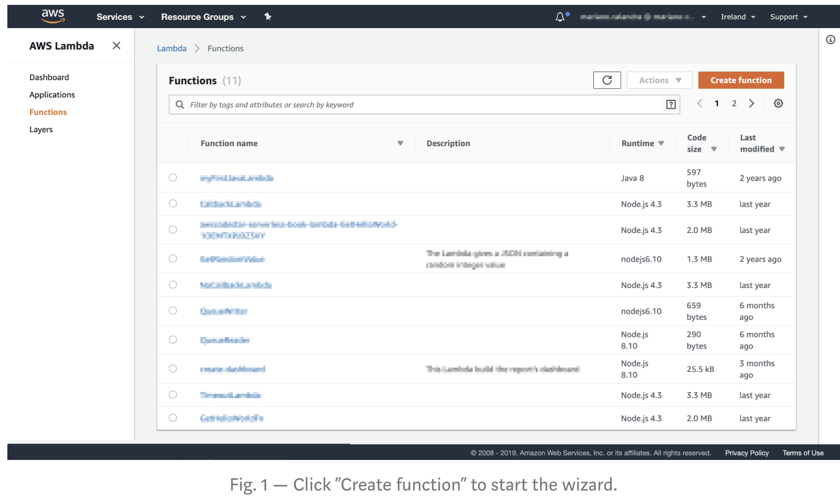Open the Resource Groups dropdown
Viewport: 840px width, 504px height.
(x=203, y=17)
